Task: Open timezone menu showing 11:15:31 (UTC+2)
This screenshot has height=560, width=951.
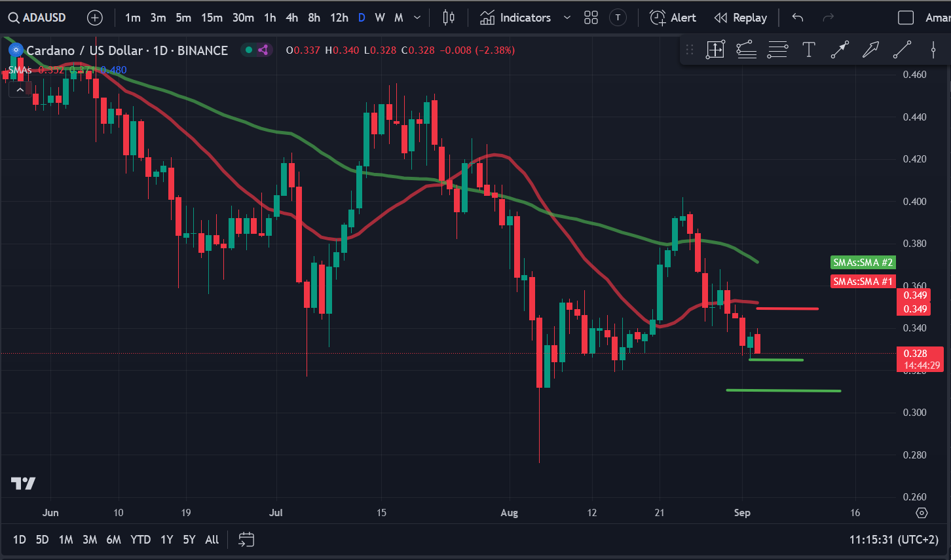Action: point(893,540)
